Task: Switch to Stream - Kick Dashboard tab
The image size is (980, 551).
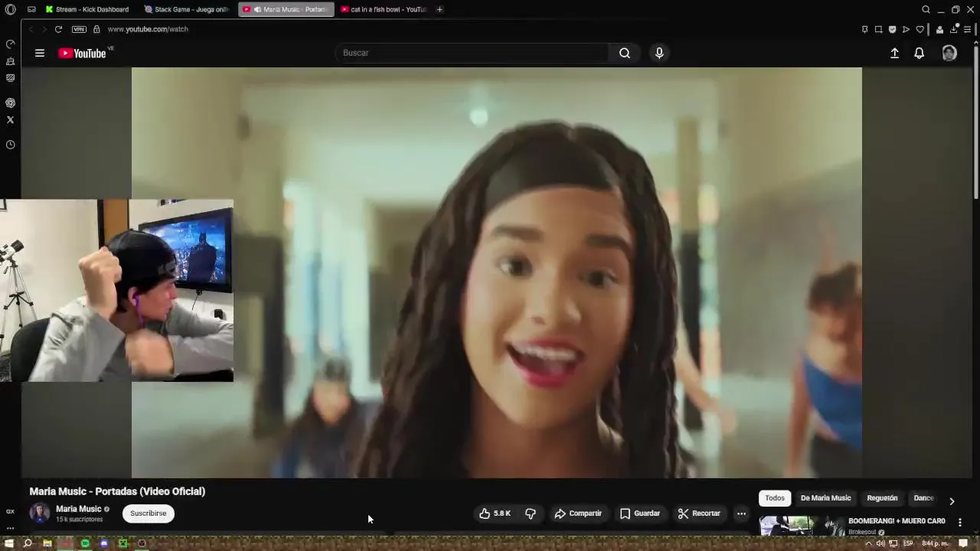Action: pos(87,9)
